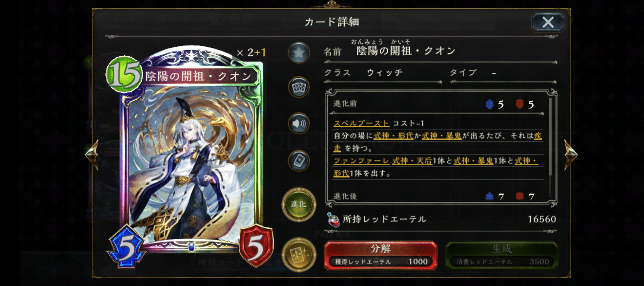Click the green 生成 create button
The image size is (644, 286).
[502, 255]
